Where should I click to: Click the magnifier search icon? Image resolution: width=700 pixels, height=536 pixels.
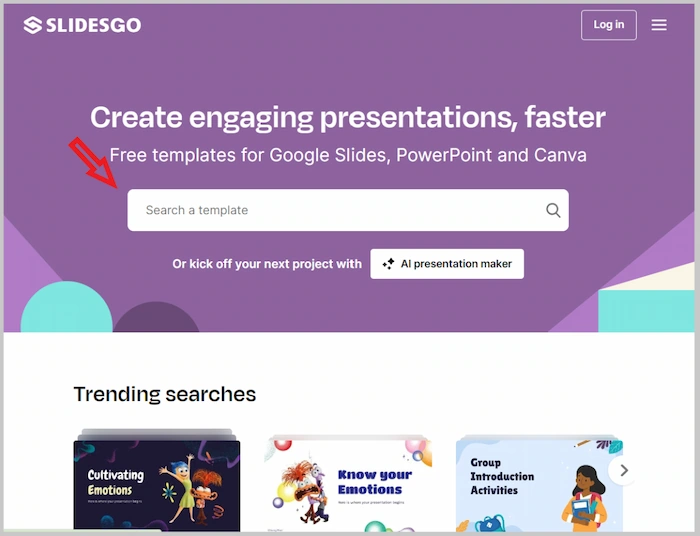coord(553,210)
